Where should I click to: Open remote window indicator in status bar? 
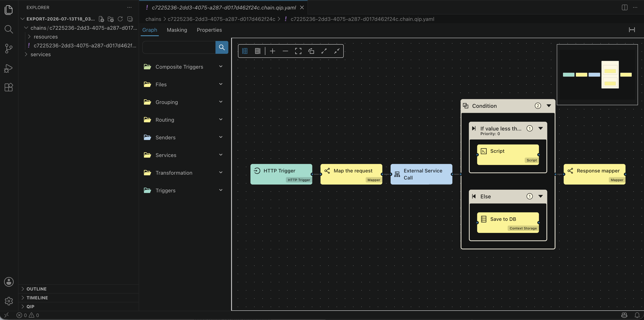6,315
